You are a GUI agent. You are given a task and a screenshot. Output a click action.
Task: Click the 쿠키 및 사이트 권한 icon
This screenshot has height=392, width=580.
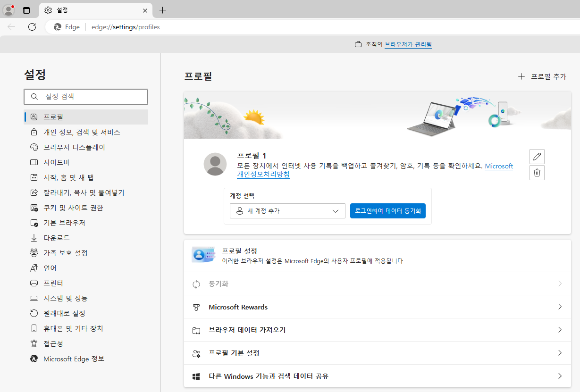(34, 208)
